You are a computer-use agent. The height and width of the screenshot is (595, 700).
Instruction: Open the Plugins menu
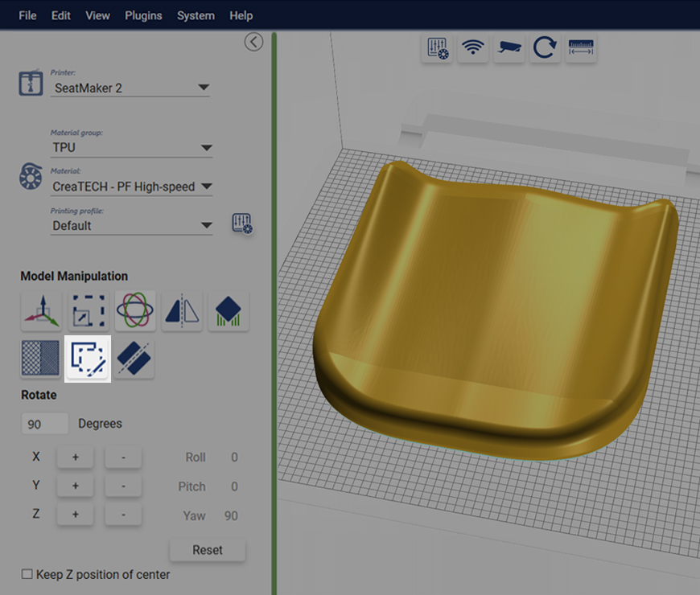tap(143, 15)
